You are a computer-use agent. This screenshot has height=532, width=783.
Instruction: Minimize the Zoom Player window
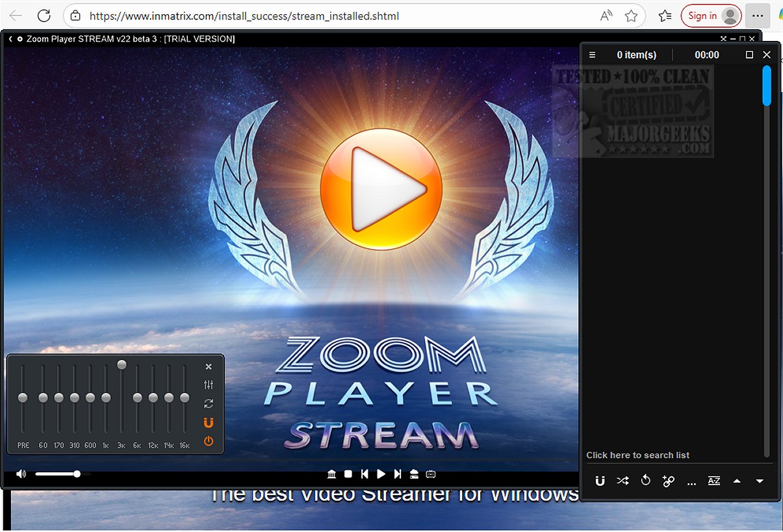point(733,39)
